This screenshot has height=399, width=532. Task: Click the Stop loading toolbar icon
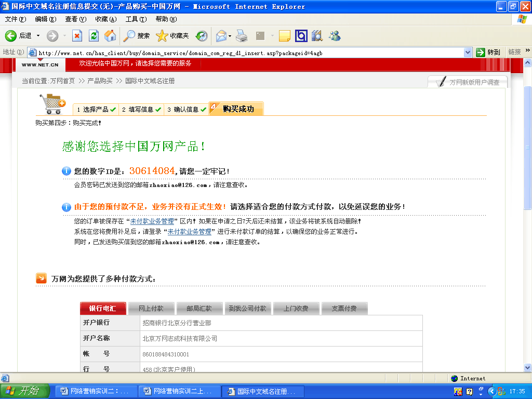pyautogui.click(x=77, y=36)
